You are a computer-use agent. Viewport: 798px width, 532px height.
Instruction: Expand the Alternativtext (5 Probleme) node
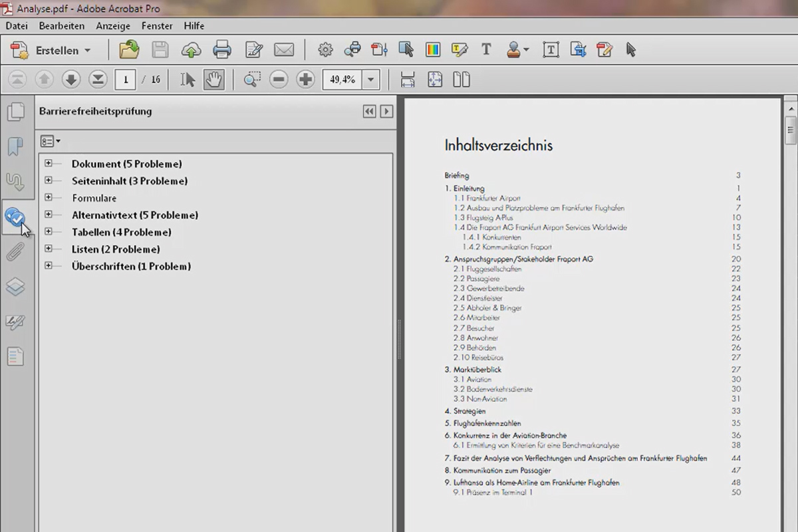[49, 214]
